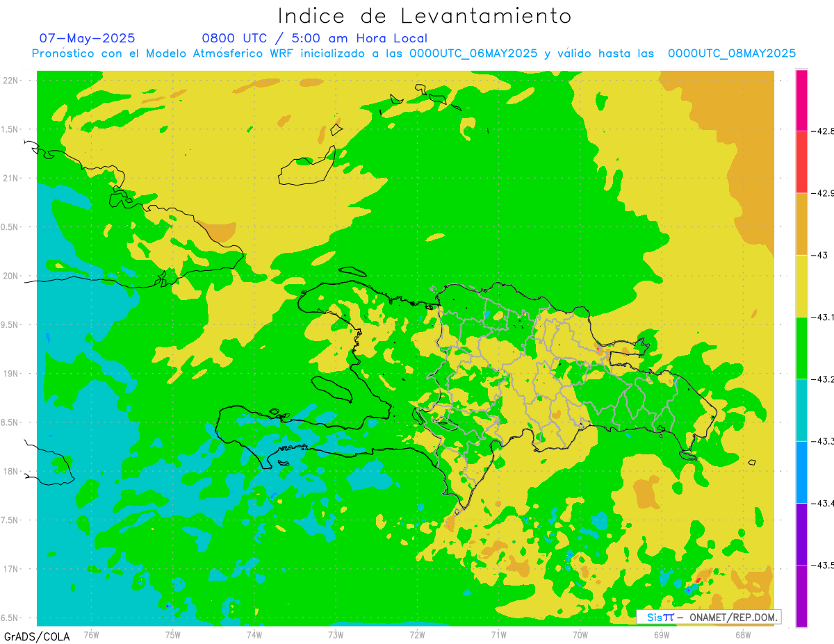Click the 75W longitude label
834x644 pixels.
(x=173, y=634)
